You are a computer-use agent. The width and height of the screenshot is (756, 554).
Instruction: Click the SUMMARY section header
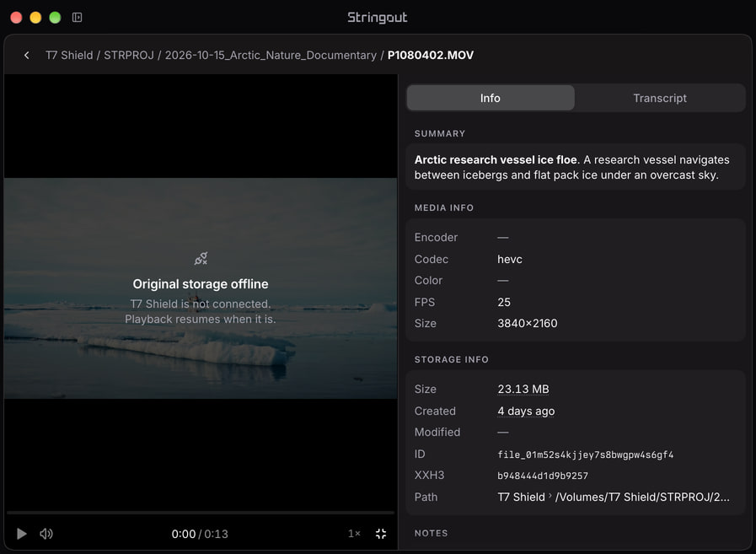pos(440,134)
